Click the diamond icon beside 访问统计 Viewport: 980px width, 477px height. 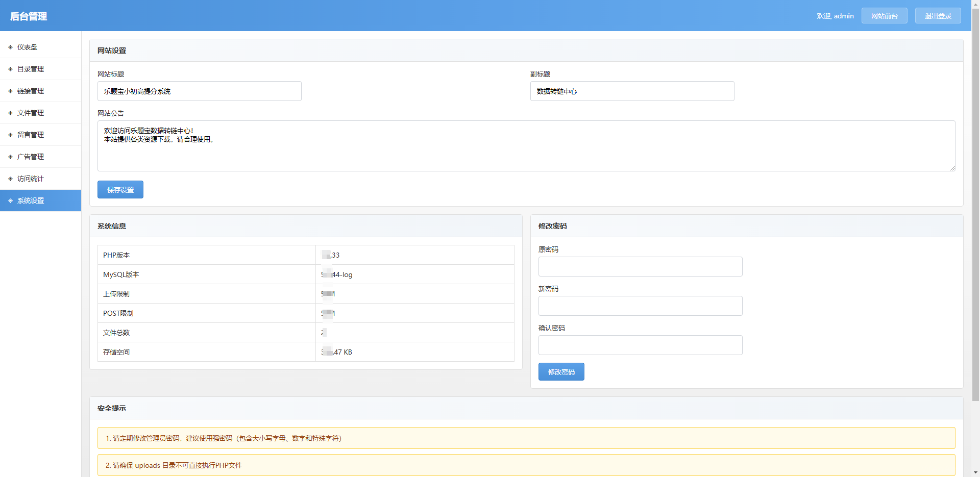click(x=10, y=179)
